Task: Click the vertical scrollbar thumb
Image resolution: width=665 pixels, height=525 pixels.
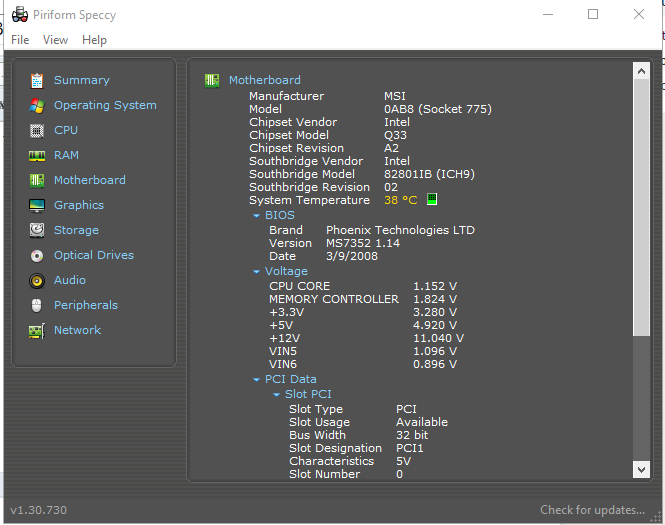Action: pyautogui.click(x=641, y=207)
